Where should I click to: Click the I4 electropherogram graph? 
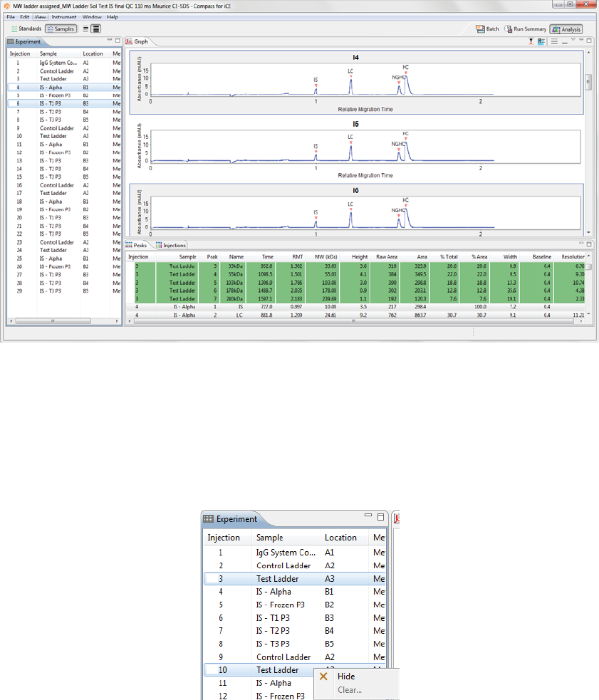point(356,83)
